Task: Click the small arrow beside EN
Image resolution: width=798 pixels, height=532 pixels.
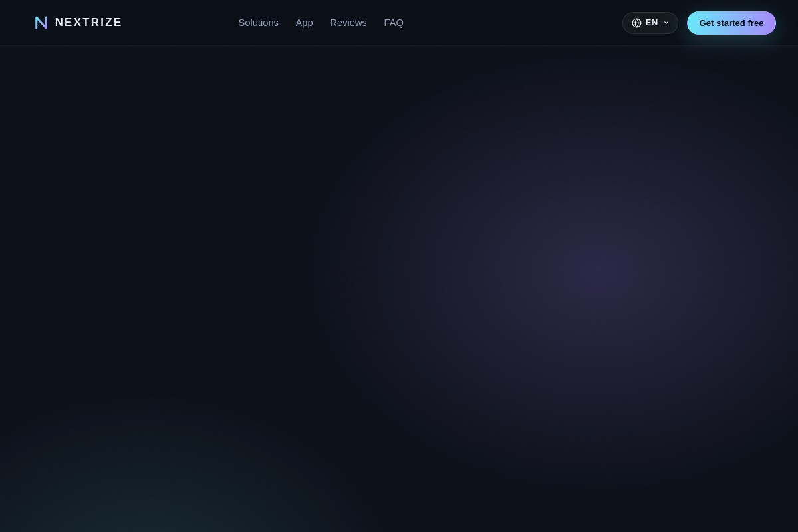Action: pos(666,23)
